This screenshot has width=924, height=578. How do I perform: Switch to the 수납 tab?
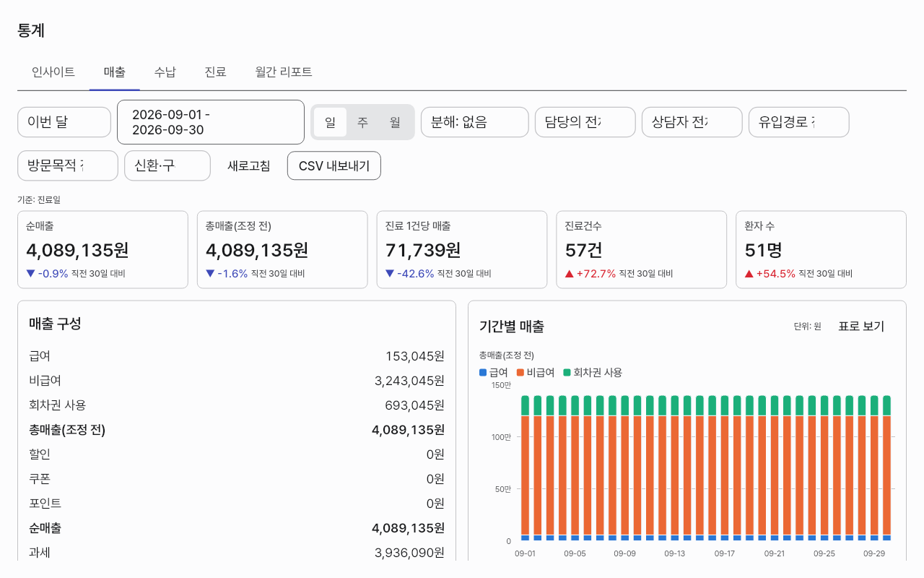165,72
